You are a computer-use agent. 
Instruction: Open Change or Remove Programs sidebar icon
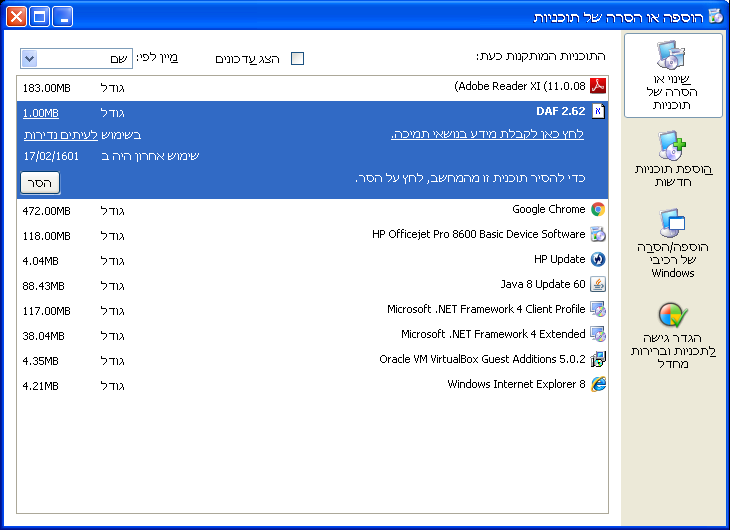tap(670, 54)
